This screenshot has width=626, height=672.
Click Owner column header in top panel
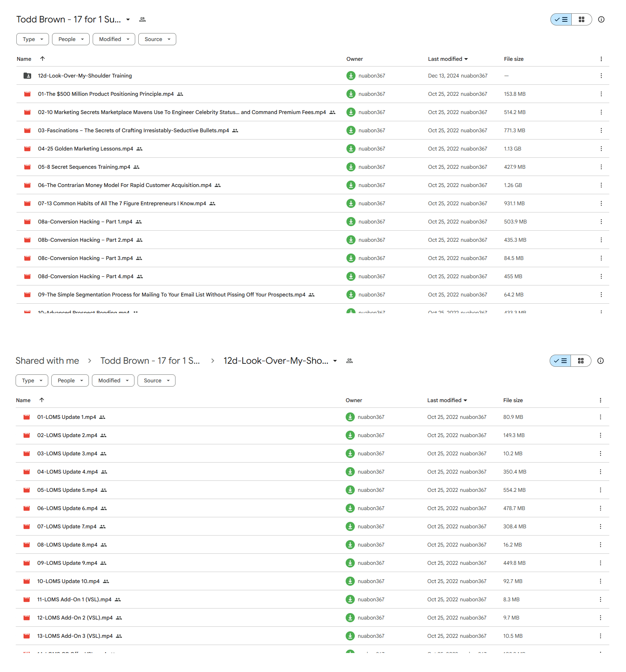[x=355, y=59]
